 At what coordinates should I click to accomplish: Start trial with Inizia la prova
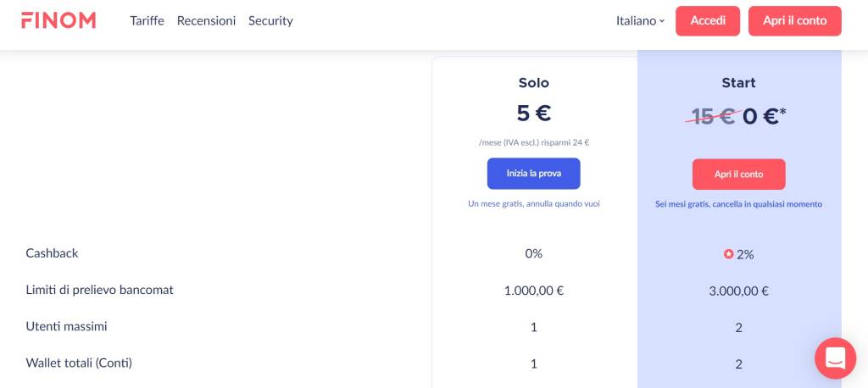click(x=534, y=173)
